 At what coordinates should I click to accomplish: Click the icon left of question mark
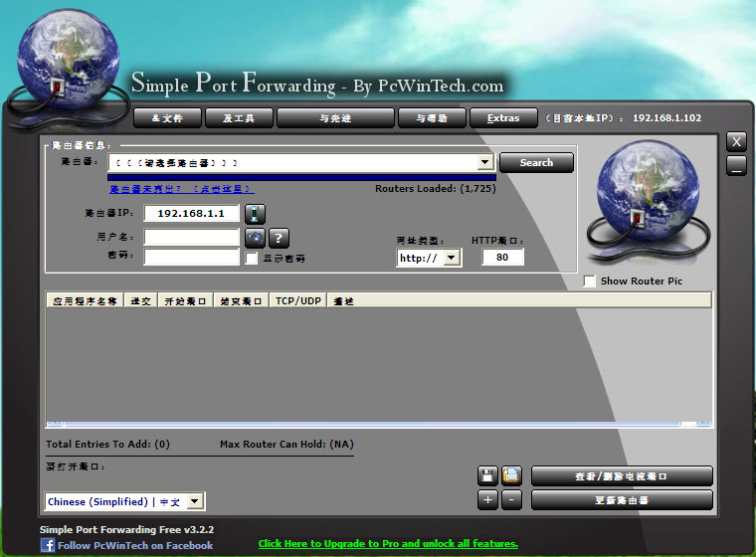255,238
